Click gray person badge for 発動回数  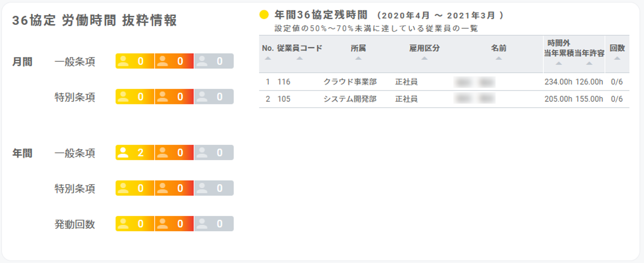pyautogui.click(x=214, y=224)
